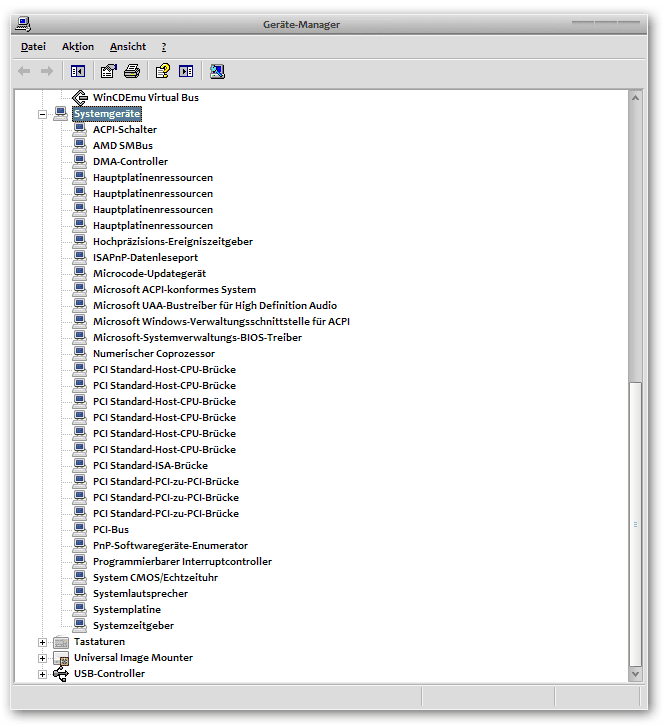Collapse the Systemgeräte tree node
This screenshot has width=663, height=725.
42,114
